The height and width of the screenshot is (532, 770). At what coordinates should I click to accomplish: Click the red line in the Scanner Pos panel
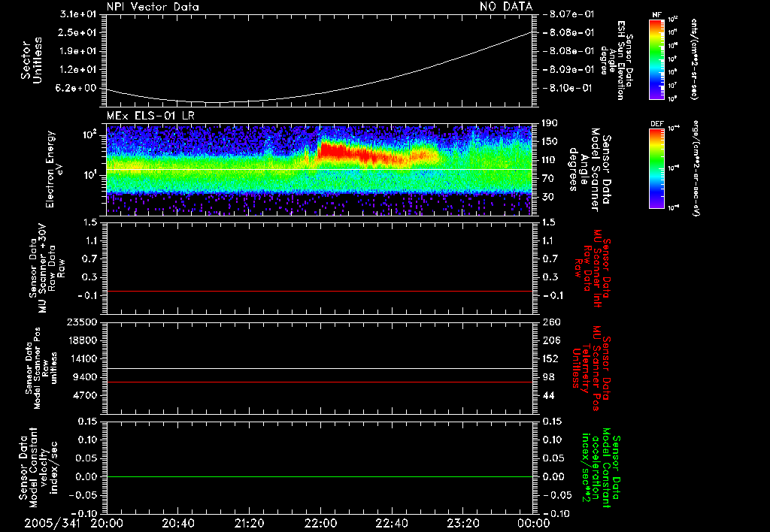point(319,382)
